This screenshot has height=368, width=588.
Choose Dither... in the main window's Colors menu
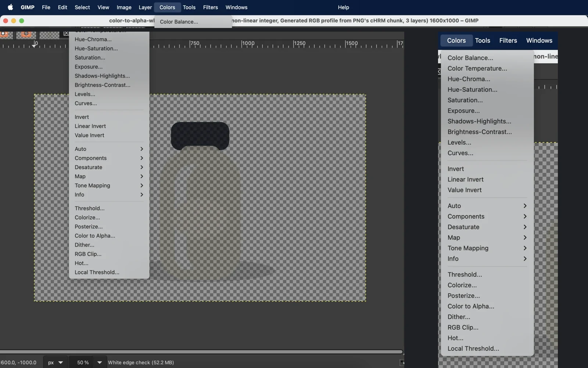[x=109, y=245]
